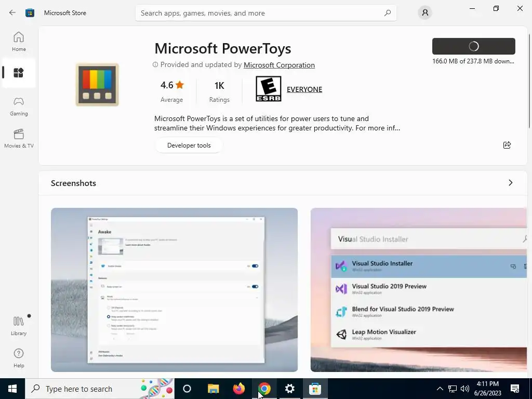Launch Firefox from the taskbar
The image size is (532, 399).
coord(239,389)
